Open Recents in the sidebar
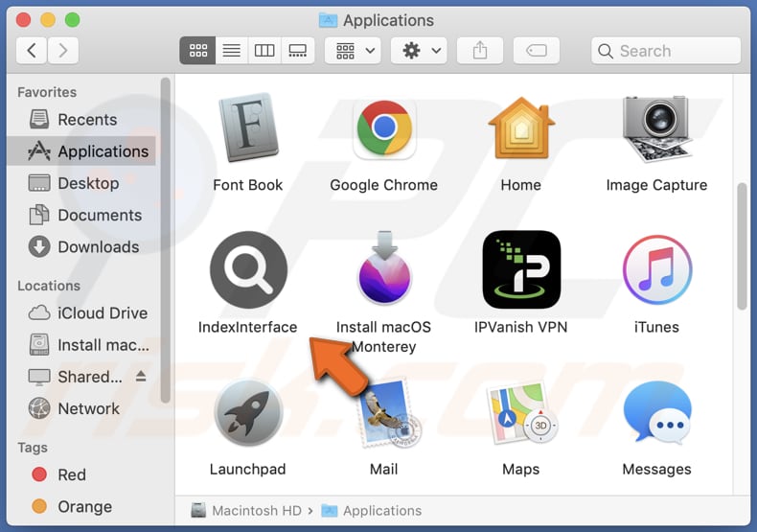This screenshot has height=532, width=757. 81,119
